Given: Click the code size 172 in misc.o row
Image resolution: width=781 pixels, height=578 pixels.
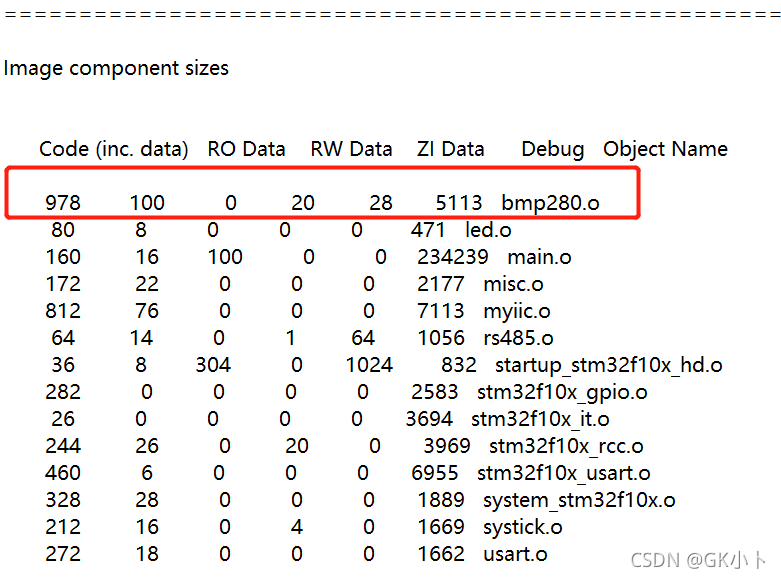Looking at the screenshot, I should coord(63,284).
